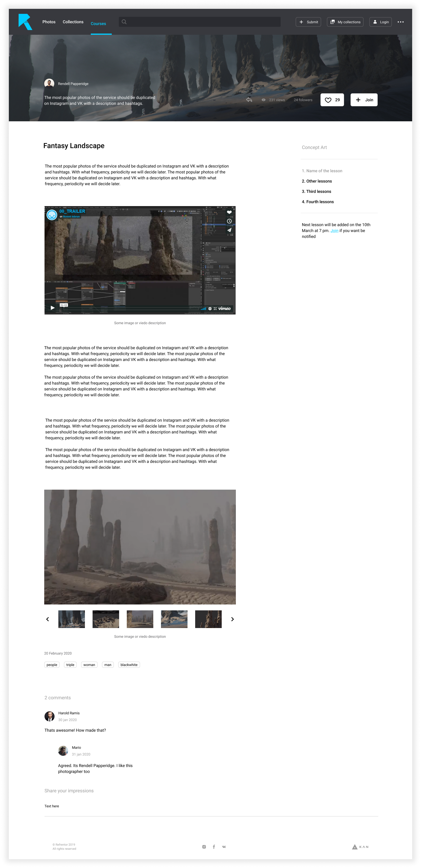The height and width of the screenshot is (868, 421).
Task: Open the Collections nav tab
Action: (x=73, y=22)
